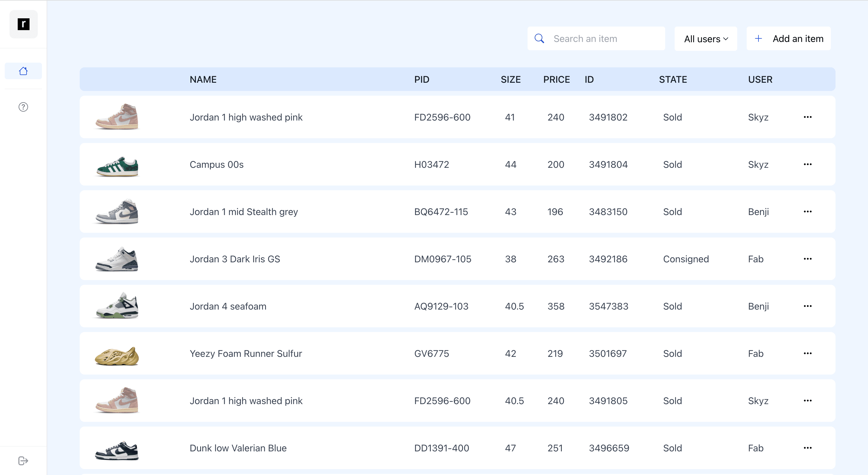The height and width of the screenshot is (475, 868).
Task: Open three-dot menu for Dunk low Valerian Blue
Action: [807, 448]
